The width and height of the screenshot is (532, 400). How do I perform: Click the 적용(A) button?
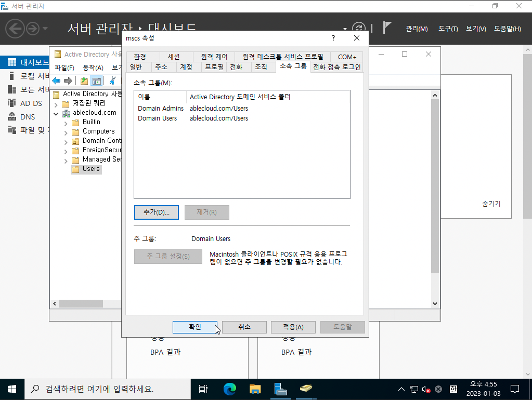293,327
